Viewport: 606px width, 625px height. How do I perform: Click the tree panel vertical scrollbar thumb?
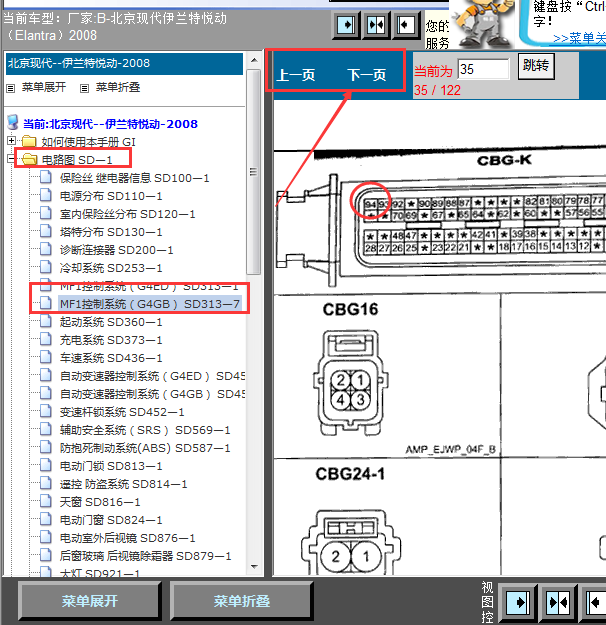pos(254,172)
